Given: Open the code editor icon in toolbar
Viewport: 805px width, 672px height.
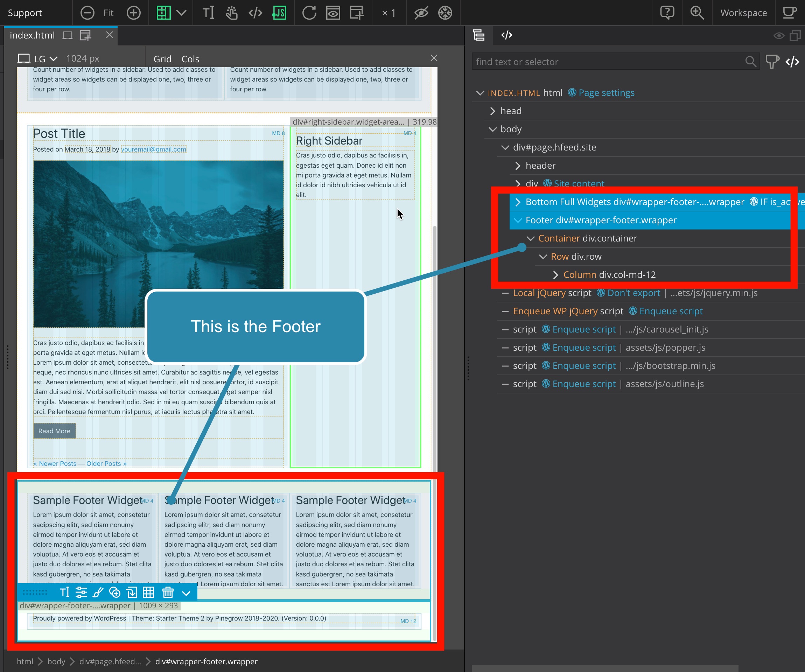Looking at the screenshot, I should click(255, 13).
